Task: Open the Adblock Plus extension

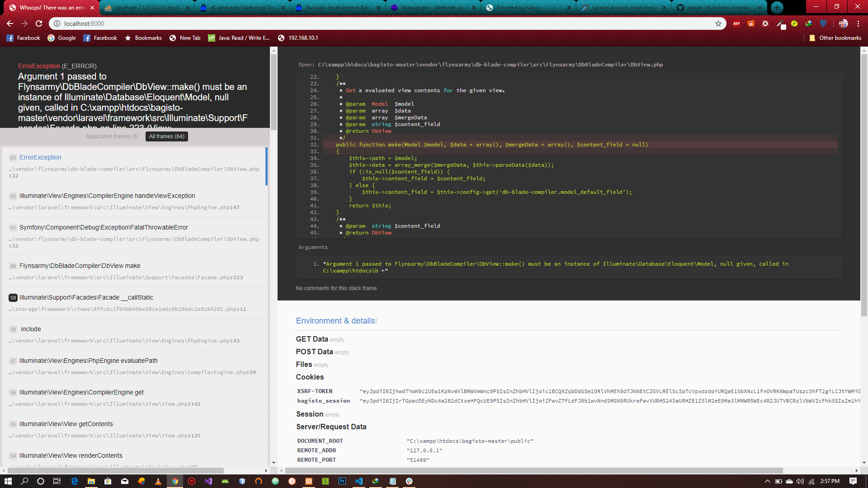Action: click(x=736, y=23)
